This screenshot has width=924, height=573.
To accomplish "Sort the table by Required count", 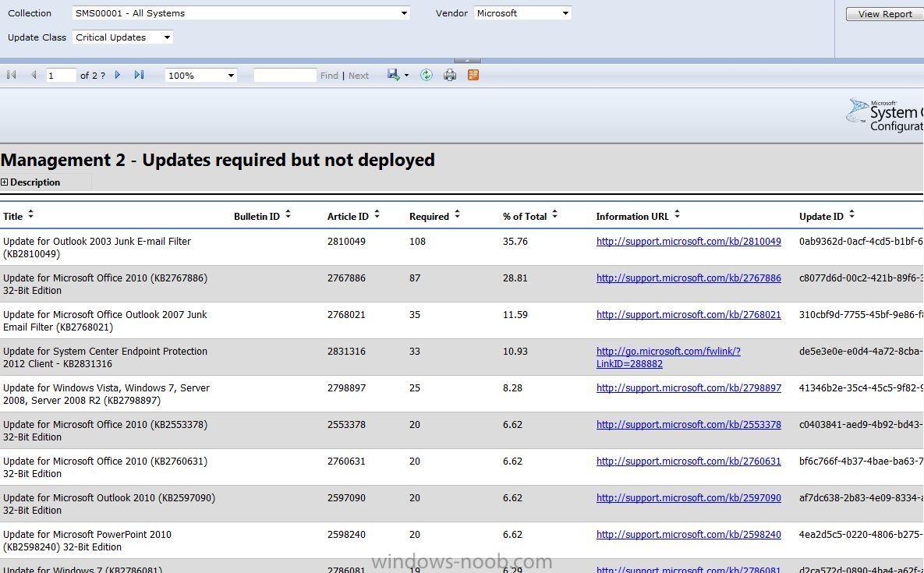I will pos(457,215).
